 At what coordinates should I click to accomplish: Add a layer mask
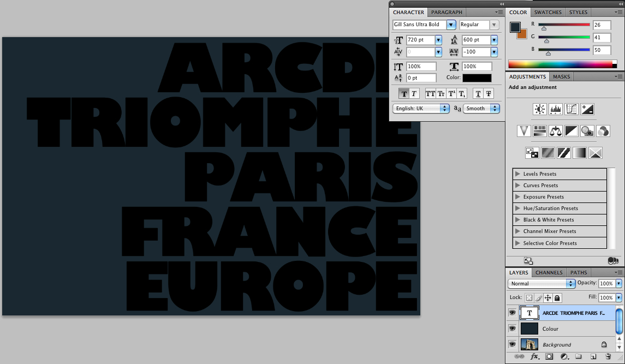click(549, 356)
